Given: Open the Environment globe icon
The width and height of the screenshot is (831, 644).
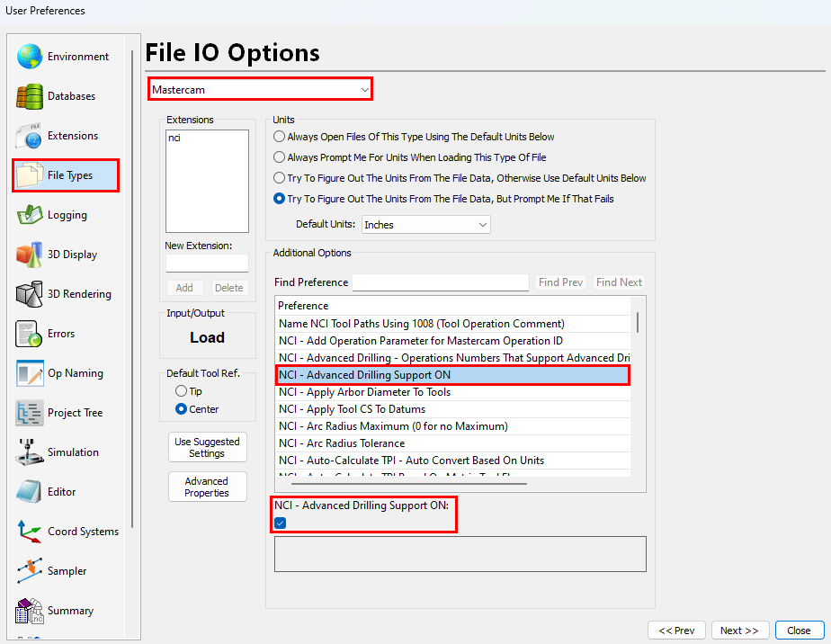Looking at the screenshot, I should pos(29,57).
